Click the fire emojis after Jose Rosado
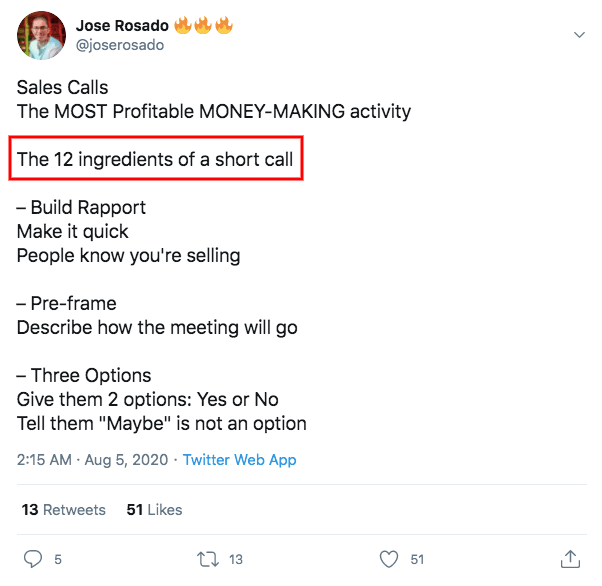Image resolution: width=602 pixels, height=586 pixels. 203,24
